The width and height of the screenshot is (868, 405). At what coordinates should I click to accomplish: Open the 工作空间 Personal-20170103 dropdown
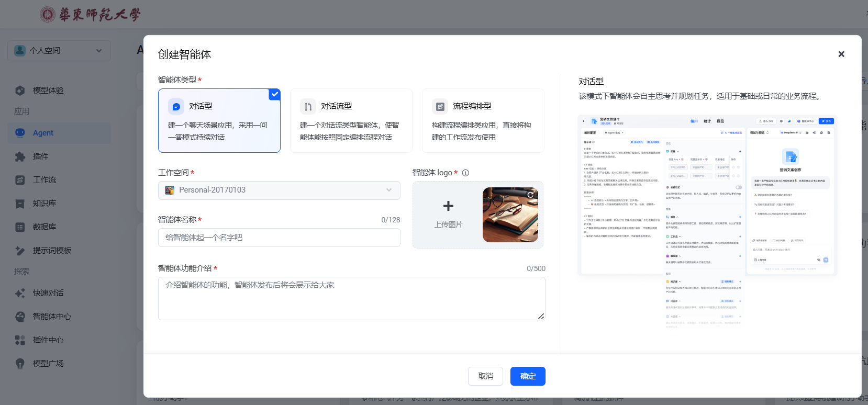pos(279,190)
